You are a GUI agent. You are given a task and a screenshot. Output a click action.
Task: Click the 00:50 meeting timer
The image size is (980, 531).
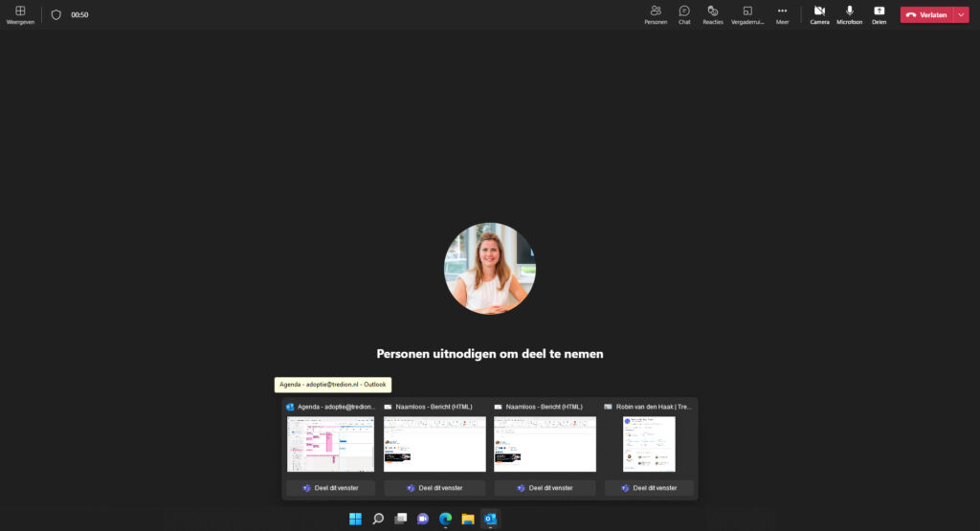click(x=79, y=15)
